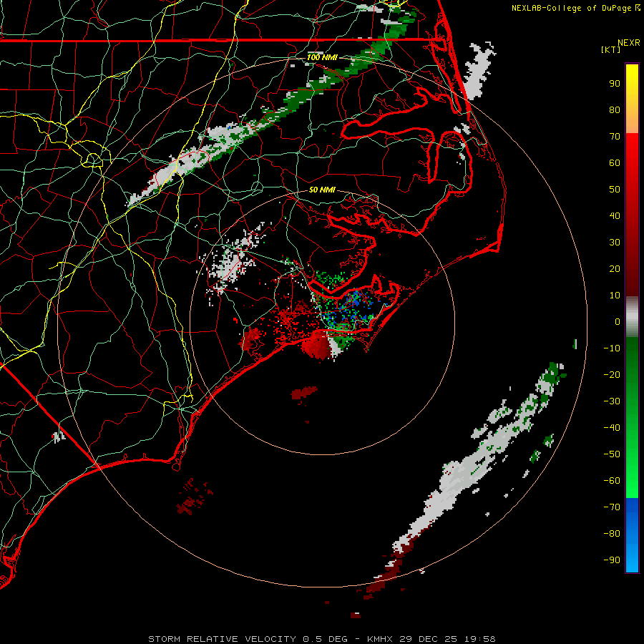Screen dimensions: 644x644
Task: Click the 50 NMI range ring label
Action: pyautogui.click(x=322, y=190)
